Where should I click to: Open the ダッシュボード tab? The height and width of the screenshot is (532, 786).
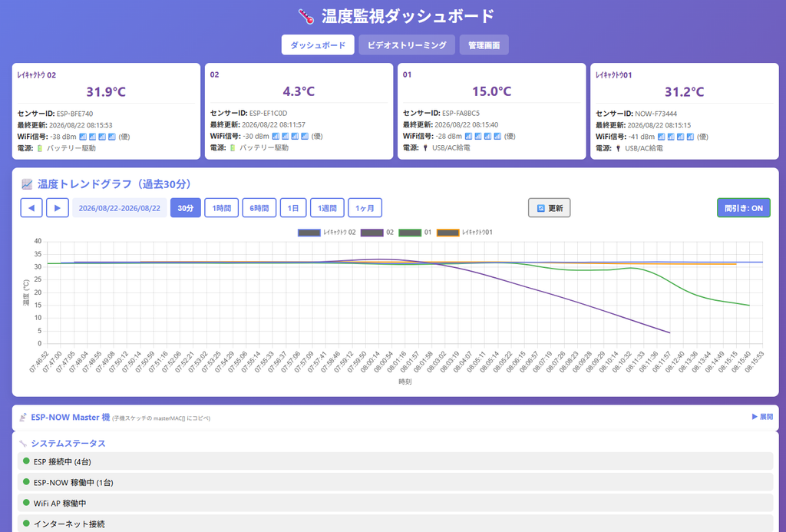coord(318,45)
